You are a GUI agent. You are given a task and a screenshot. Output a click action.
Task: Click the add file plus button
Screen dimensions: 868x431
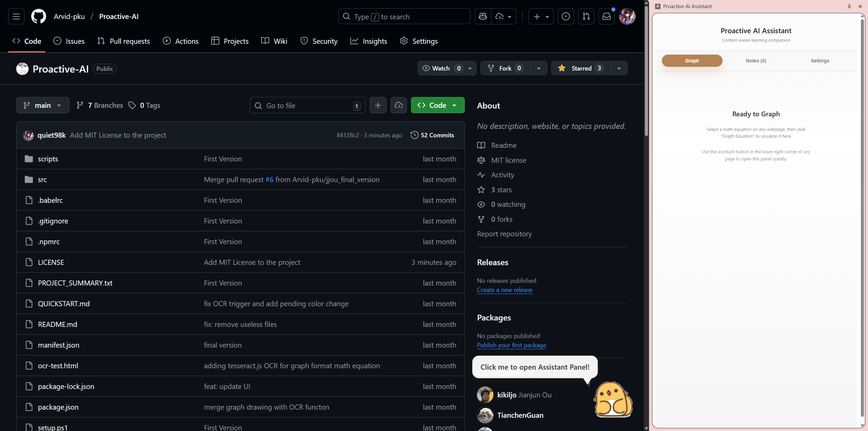pos(378,105)
